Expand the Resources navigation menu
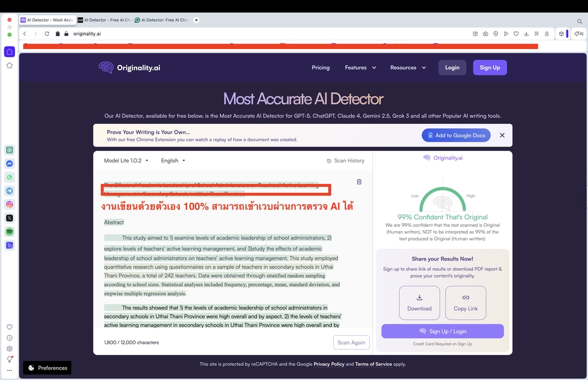The width and height of the screenshot is (588, 380). point(408,67)
